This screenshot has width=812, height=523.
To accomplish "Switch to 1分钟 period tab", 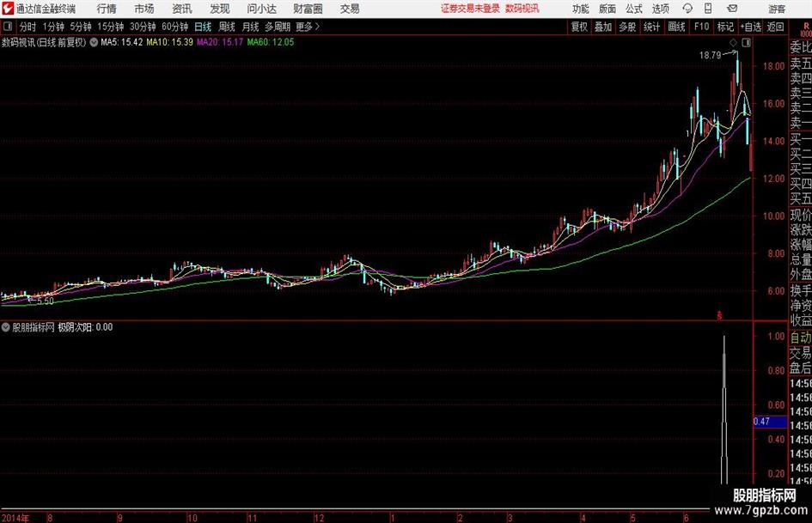I will pos(53,27).
